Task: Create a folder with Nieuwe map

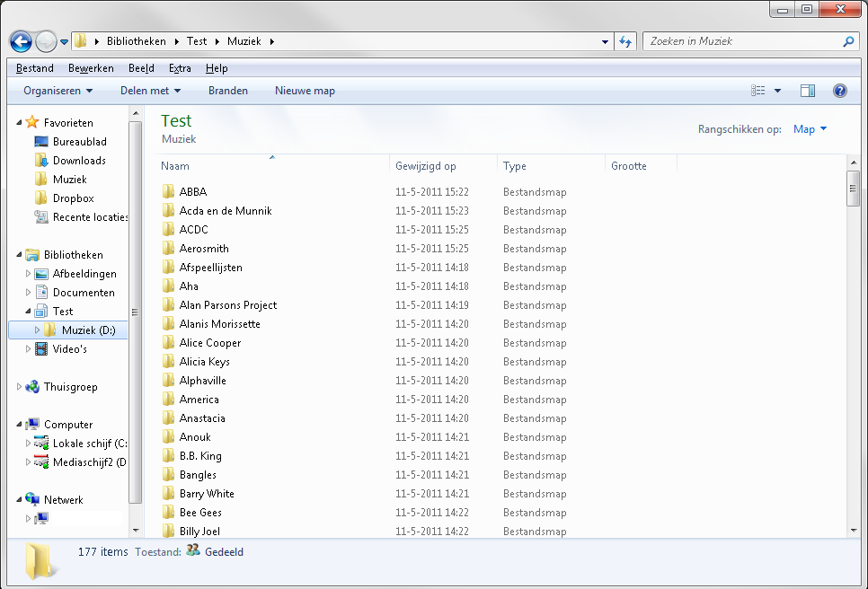Action: pyautogui.click(x=305, y=91)
